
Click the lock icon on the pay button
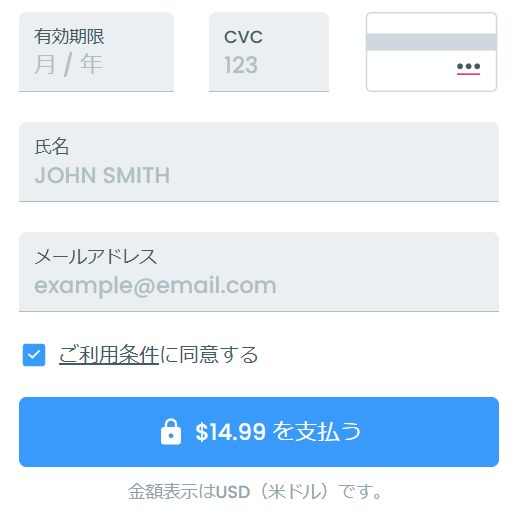click(x=171, y=432)
